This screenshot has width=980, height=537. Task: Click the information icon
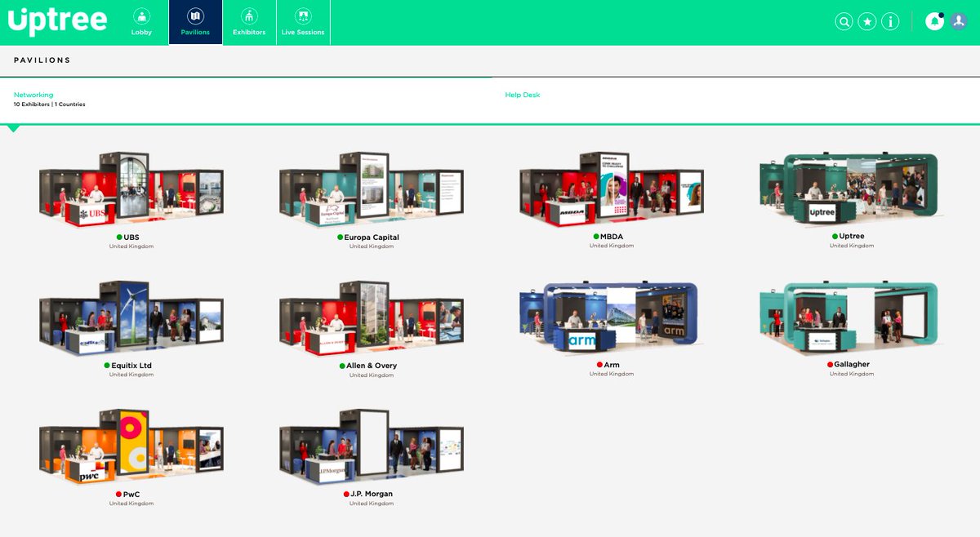(x=890, y=22)
